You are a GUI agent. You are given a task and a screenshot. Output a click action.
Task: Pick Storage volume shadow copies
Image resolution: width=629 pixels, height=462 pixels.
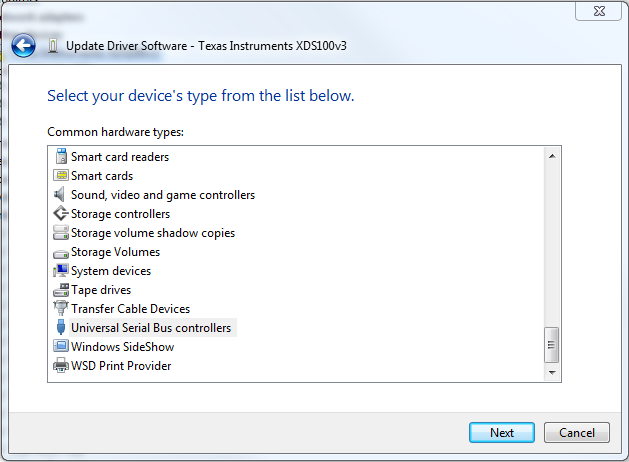(153, 233)
